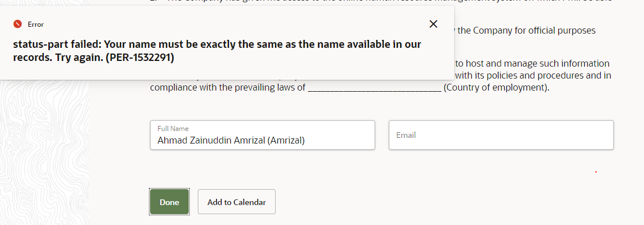
Task: Click the blank country line in paragraph
Action: [x=374, y=88]
